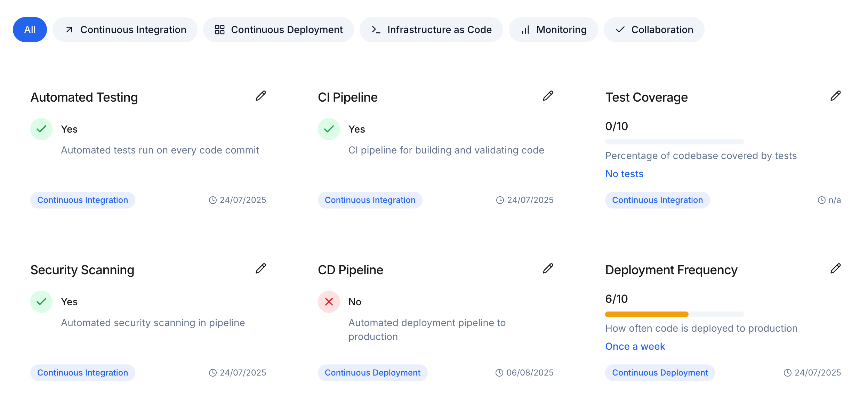The height and width of the screenshot is (410, 868).
Task: Click the 24/07/2025 date on Automated Testing
Action: 243,200
